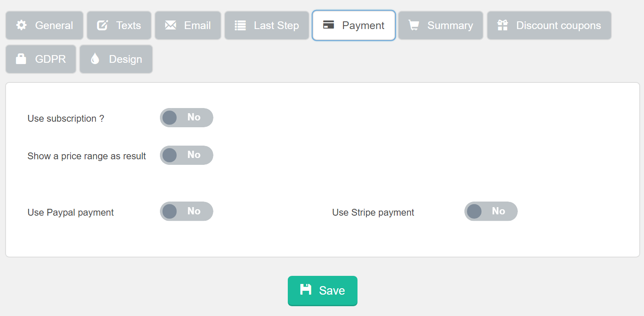Viewport: 644px width, 316px height.
Task: Enable the "Use Paypal payment" switch
Action: click(x=186, y=211)
